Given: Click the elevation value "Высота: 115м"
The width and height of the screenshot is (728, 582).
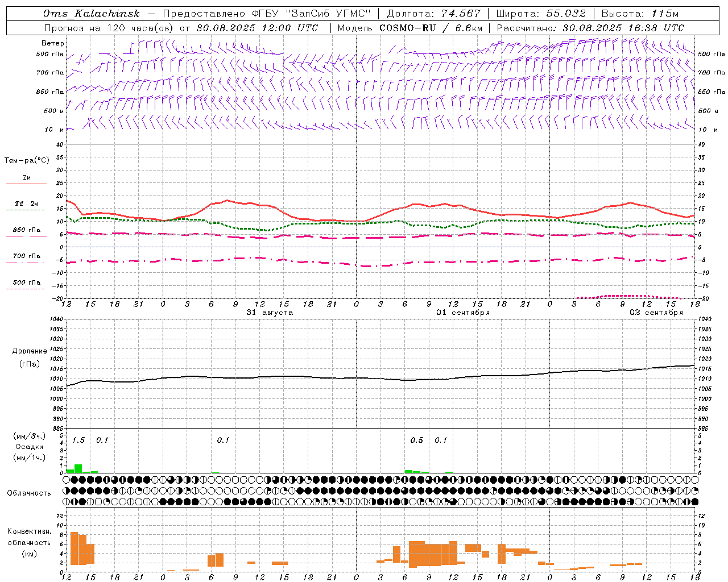Looking at the screenshot, I should (x=640, y=14).
